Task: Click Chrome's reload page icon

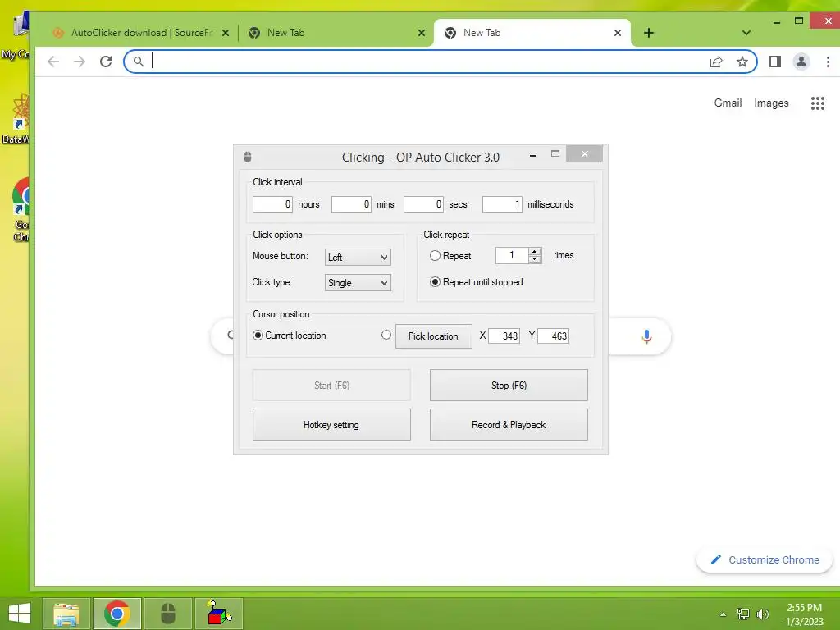Action: (106, 62)
